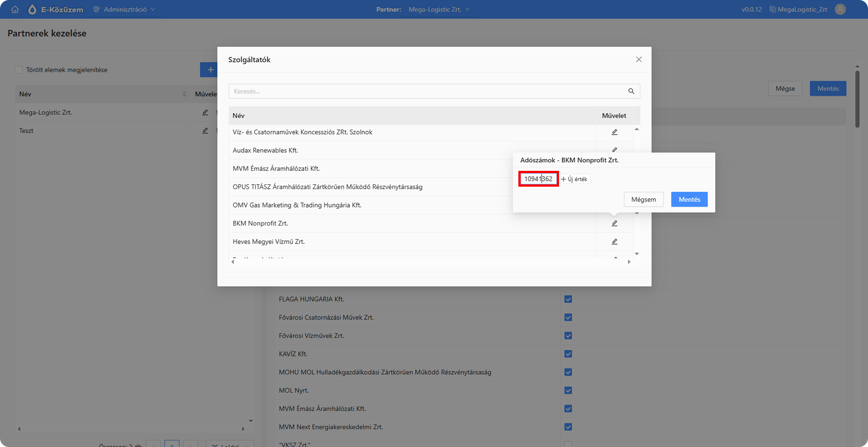Image resolution: width=868 pixels, height=447 pixels.
Task: Click the tax number tag 10941362
Action: coord(538,179)
